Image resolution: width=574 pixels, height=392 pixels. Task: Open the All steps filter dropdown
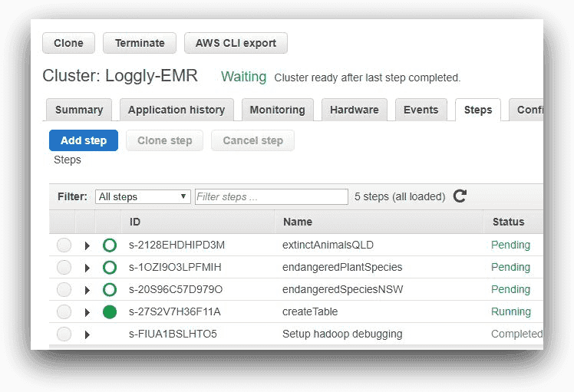pos(143,197)
